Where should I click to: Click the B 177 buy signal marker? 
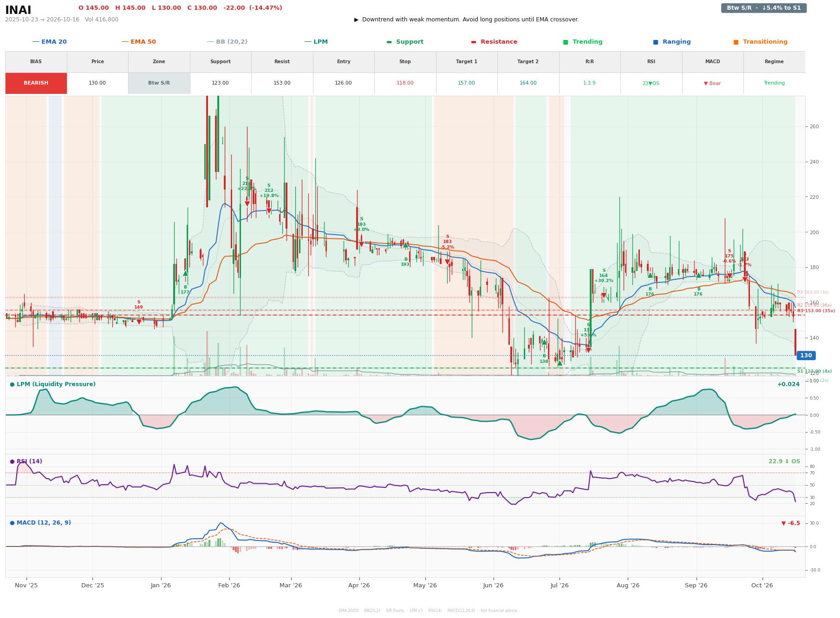pos(185,273)
